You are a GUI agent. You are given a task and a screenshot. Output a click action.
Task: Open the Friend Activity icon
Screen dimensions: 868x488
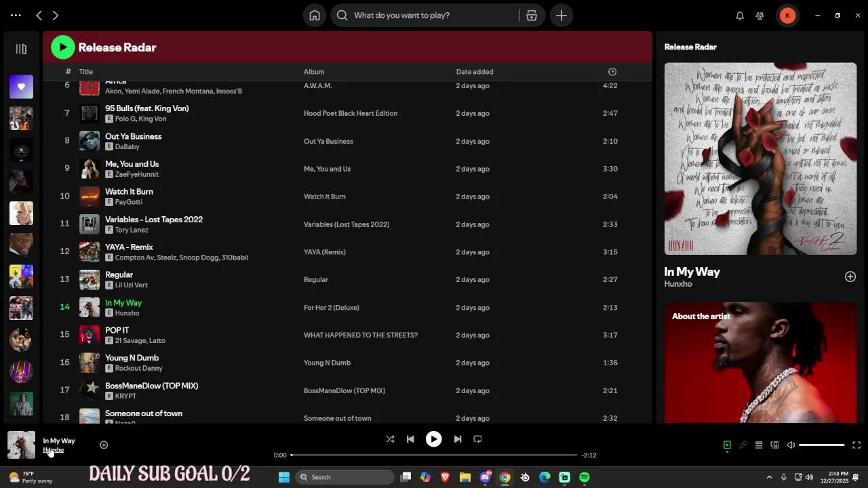pyautogui.click(x=760, y=16)
